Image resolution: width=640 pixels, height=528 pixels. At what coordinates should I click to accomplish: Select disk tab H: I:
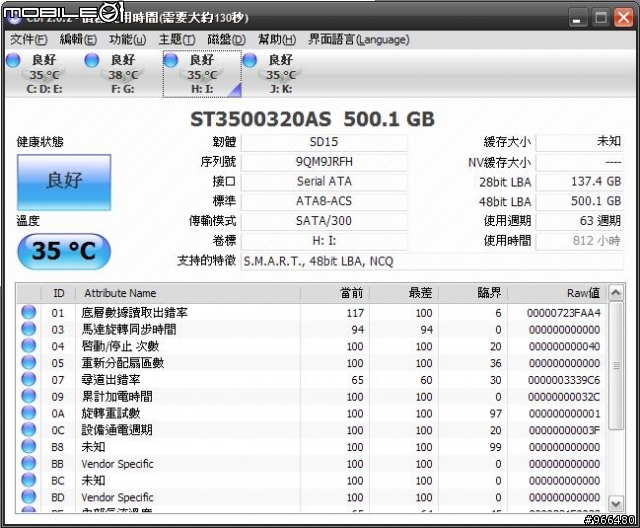tap(202, 74)
